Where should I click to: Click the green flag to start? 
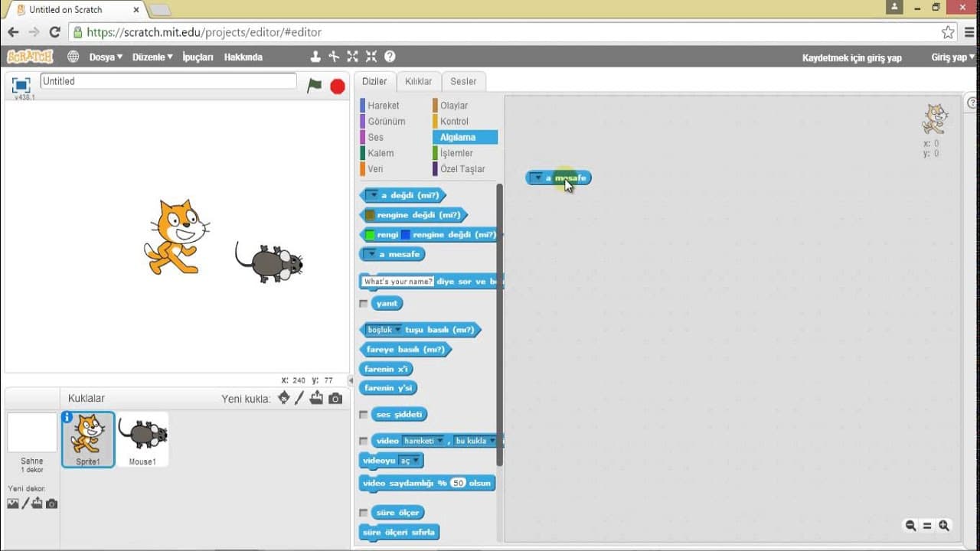pyautogui.click(x=315, y=86)
